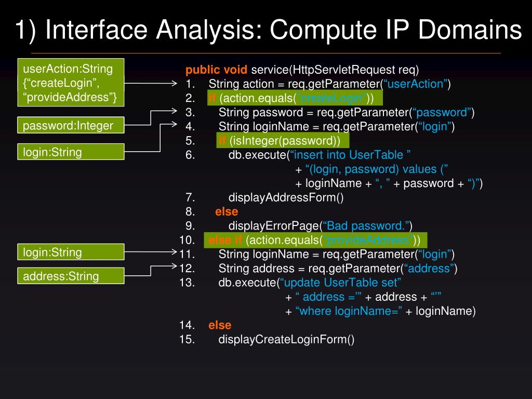
Task: Click highlighted line 2 action.equals("createLogin") condition
Action: point(295,98)
